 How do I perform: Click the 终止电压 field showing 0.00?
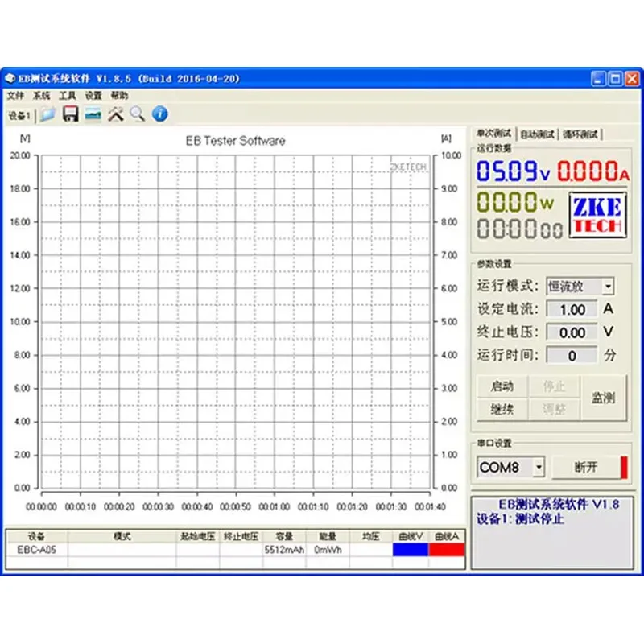(572, 332)
